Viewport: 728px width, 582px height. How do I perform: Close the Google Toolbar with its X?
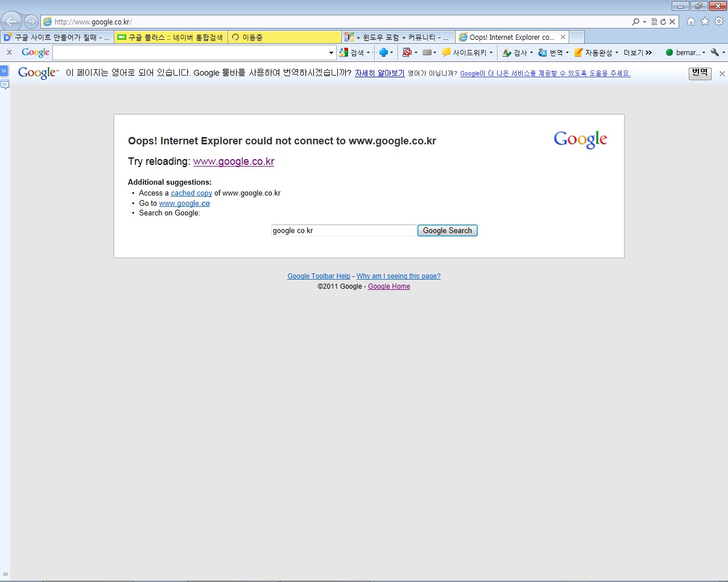9,52
